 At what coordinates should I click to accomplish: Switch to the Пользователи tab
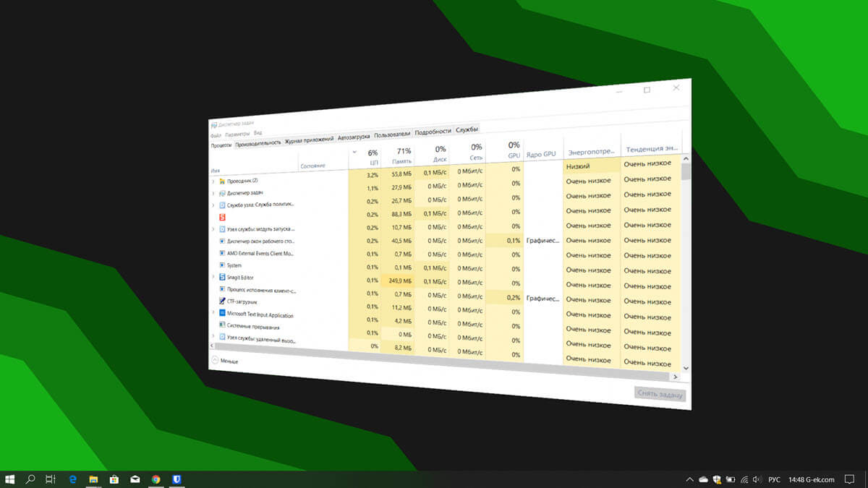click(x=392, y=134)
